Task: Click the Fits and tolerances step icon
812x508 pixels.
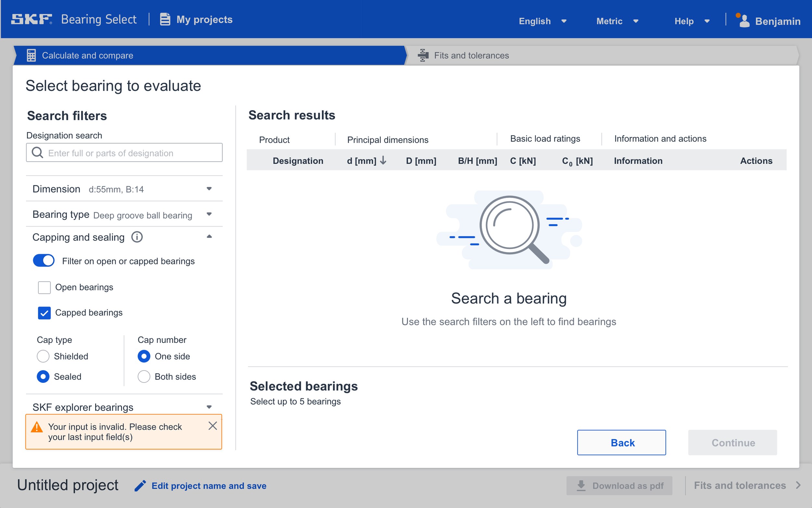Action: click(423, 56)
